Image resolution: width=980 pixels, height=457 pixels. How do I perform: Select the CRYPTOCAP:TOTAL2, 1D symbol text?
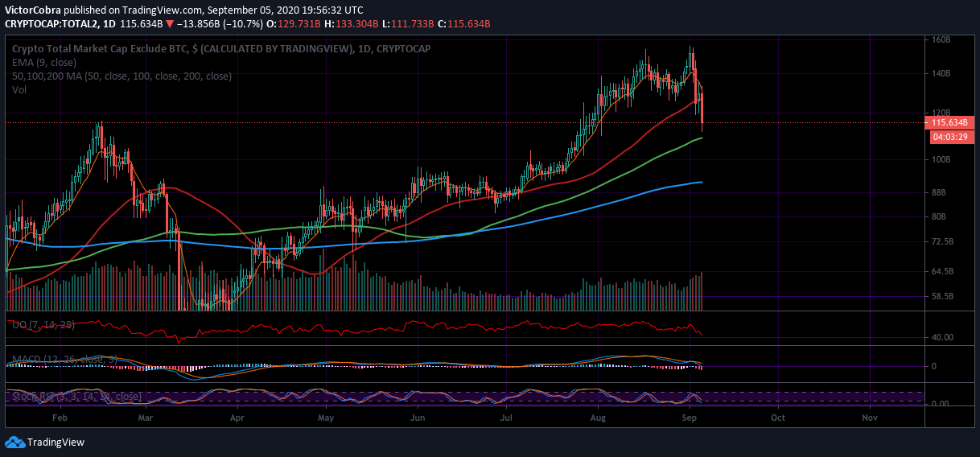(x=59, y=24)
